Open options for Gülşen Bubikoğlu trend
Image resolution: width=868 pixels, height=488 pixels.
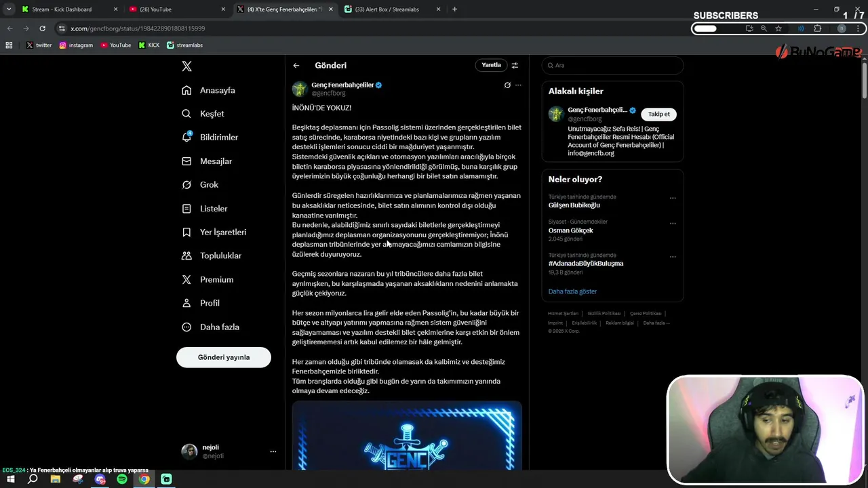673,198
